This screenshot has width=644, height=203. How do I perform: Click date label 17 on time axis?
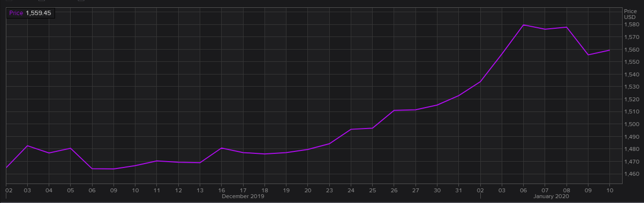(x=243, y=190)
